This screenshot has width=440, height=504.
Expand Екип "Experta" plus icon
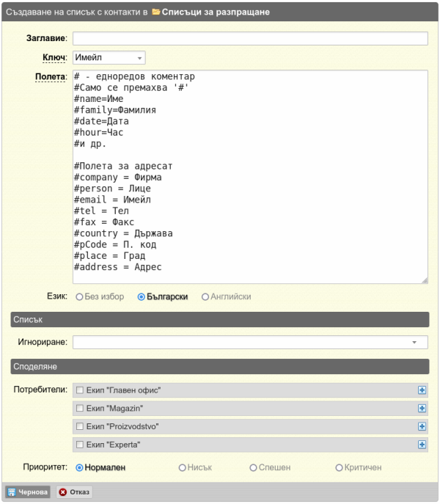coord(422,445)
